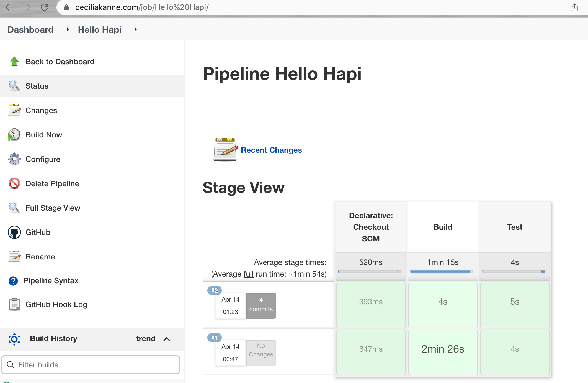Click the green Back to Dashboard arrow icon
This screenshot has width=588, height=383.
pyautogui.click(x=14, y=61)
